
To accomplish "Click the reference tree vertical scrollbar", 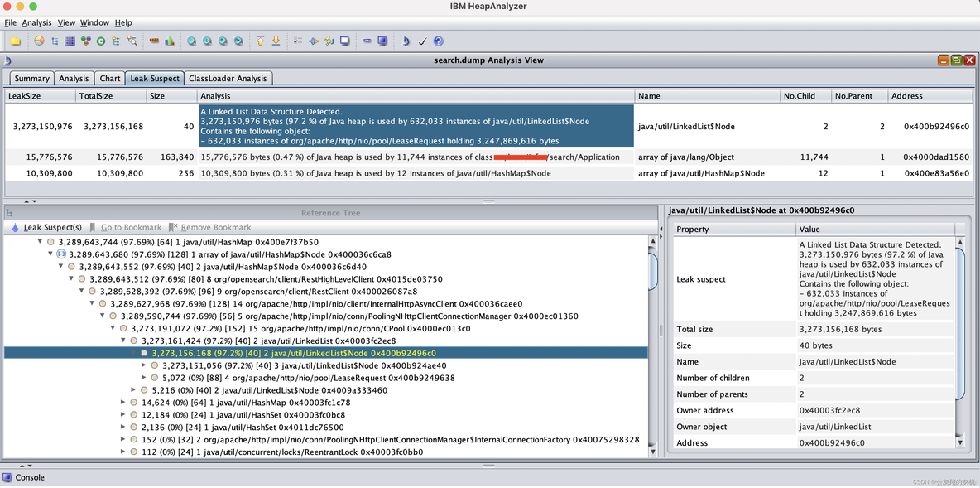I will tap(655, 346).
